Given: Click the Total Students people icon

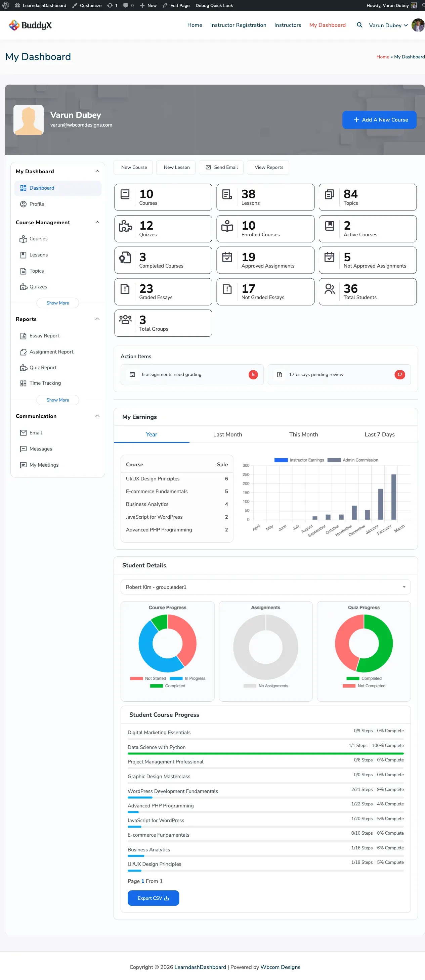Looking at the screenshot, I should point(329,289).
